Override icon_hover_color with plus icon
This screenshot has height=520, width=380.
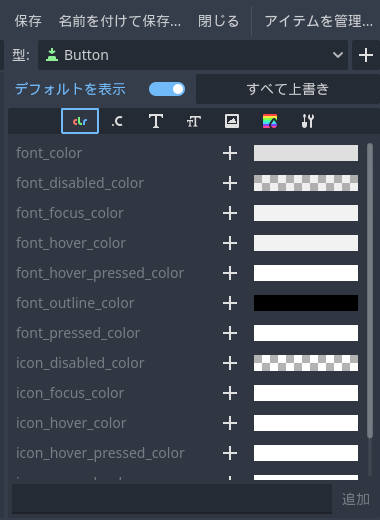coord(230,423)
